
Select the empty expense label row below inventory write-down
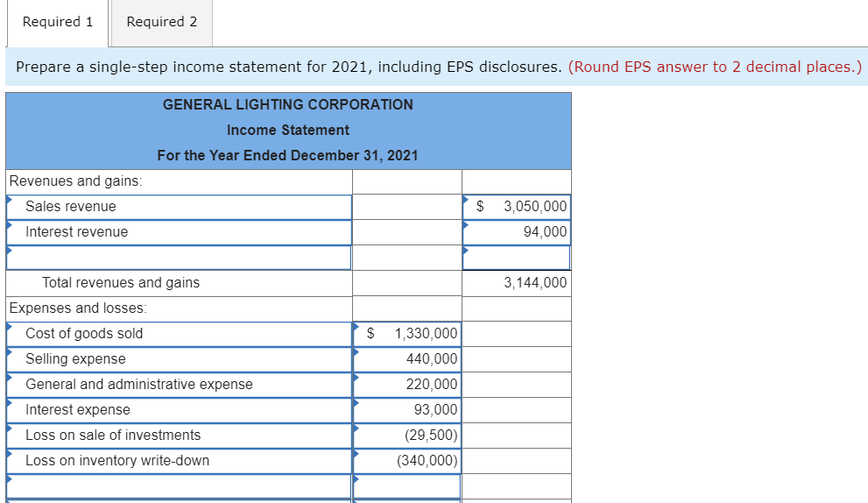click(180, 486)
